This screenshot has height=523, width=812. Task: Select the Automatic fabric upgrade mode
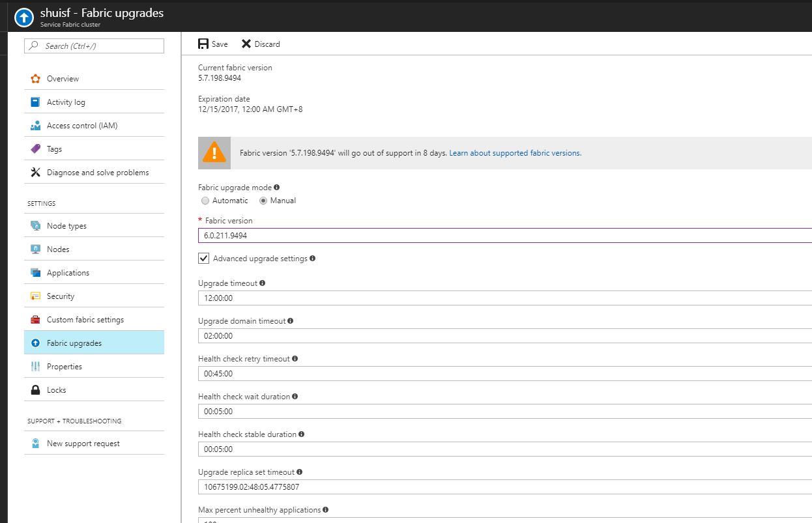click(x=205, y=201)
